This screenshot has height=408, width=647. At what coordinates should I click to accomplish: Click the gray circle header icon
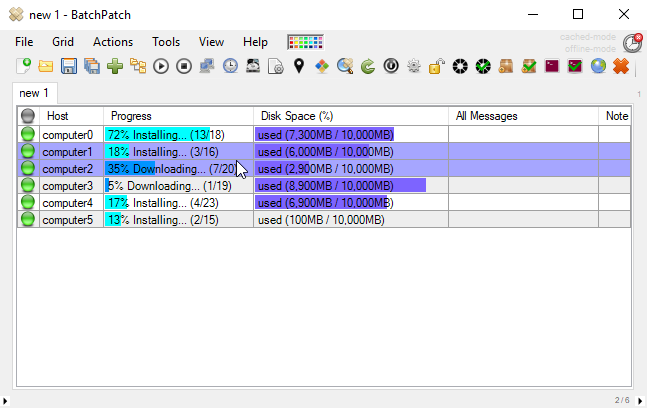[28, 116]
